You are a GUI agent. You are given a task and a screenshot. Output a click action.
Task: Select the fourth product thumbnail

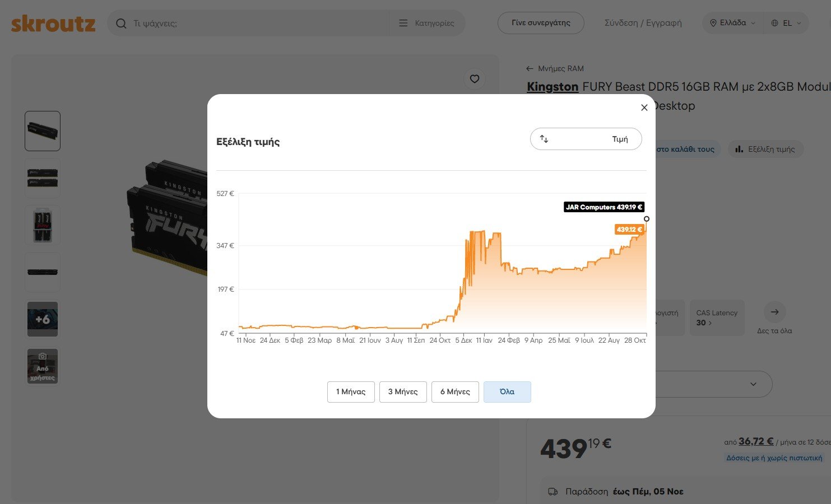pos(43,272)
